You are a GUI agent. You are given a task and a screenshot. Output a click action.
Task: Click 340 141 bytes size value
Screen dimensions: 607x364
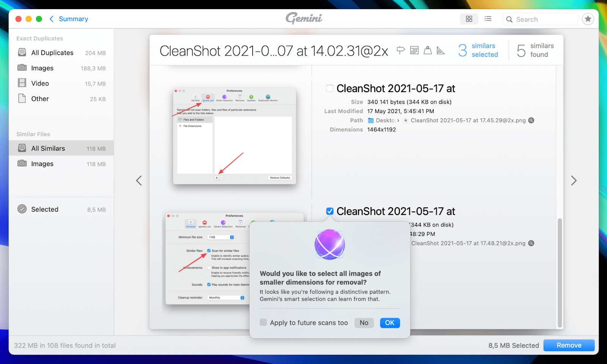pyautogui.click(x=409, y=102)
